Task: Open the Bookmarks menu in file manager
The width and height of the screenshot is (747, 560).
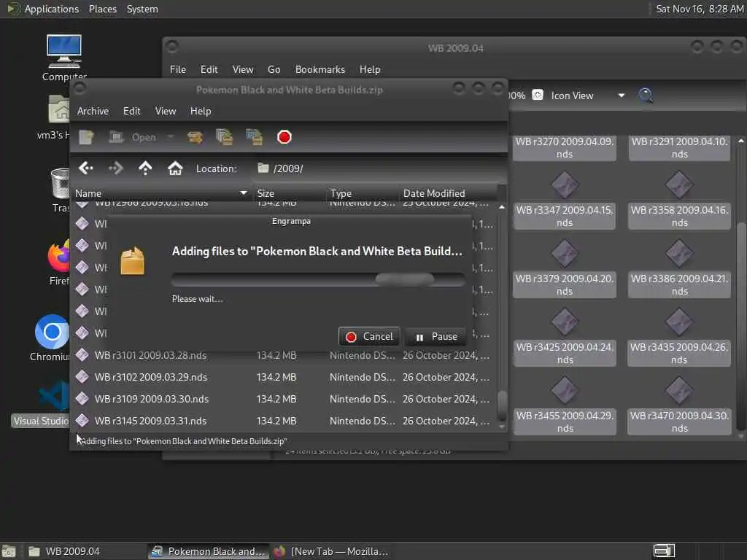Action: tap(320, 69)
